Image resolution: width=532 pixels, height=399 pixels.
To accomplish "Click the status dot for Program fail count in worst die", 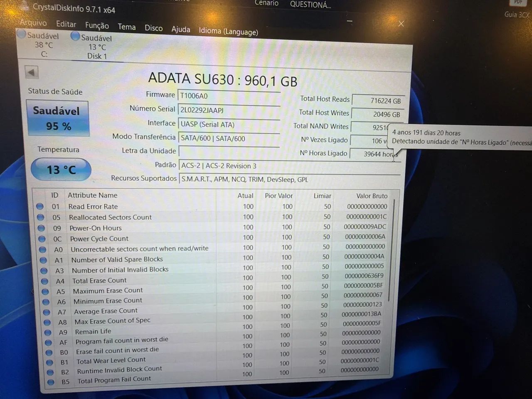I will coord(49,342).
